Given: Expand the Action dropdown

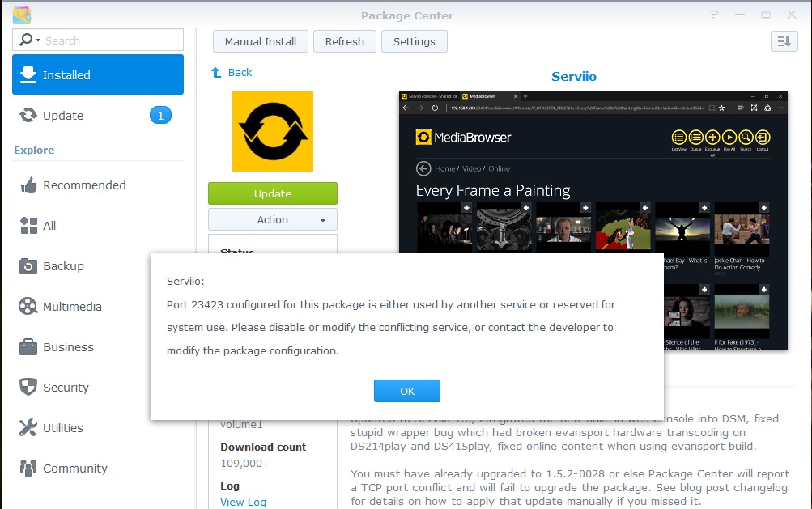Looking at the screenshot, I should click(273, 219).
